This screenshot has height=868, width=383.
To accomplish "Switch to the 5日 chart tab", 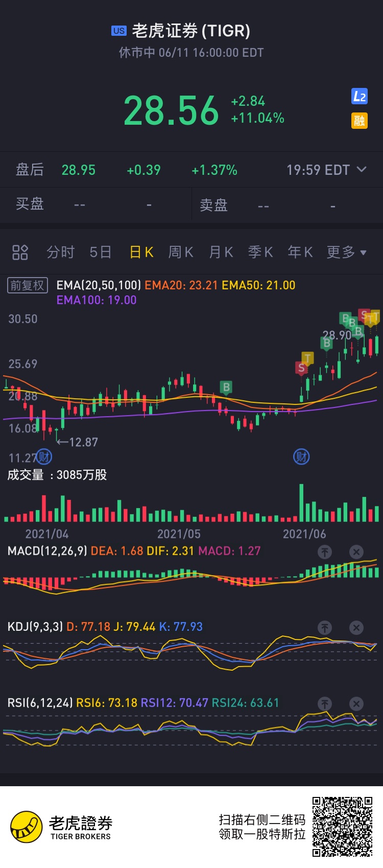I will click(101, 252).
